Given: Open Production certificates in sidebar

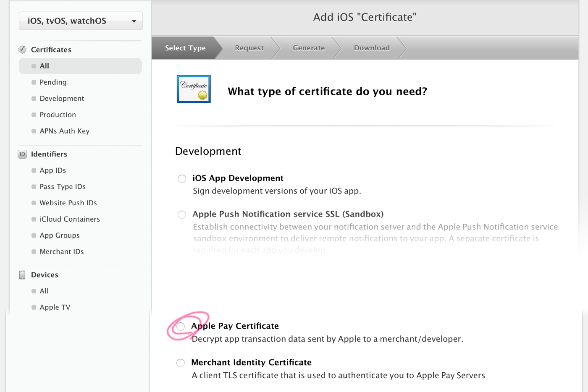Looking at the screenshot, I should pyautogui.click(x=58, y=115).
